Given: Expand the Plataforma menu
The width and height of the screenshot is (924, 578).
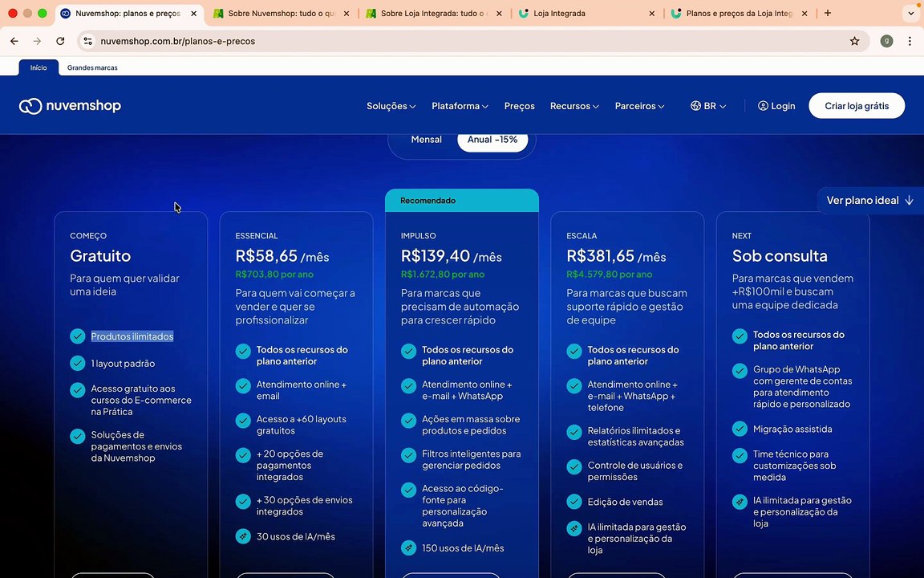Looking at the screenshot, I should click(x=460, y=106).
